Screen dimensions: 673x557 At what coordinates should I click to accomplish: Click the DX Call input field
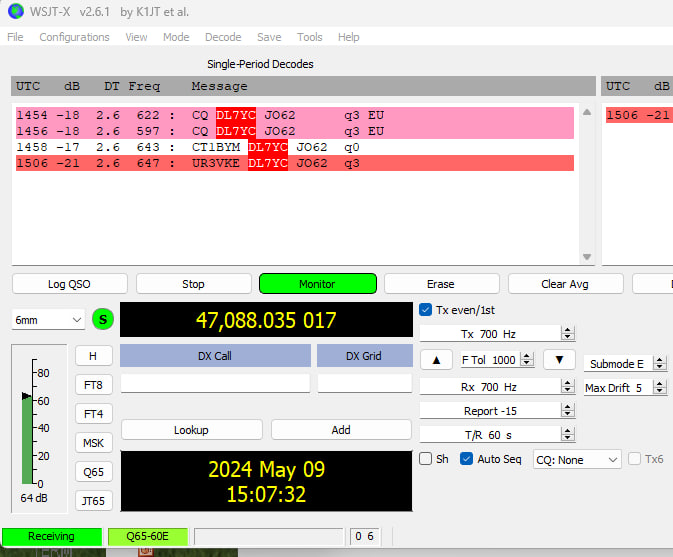(x=215, y=383)
